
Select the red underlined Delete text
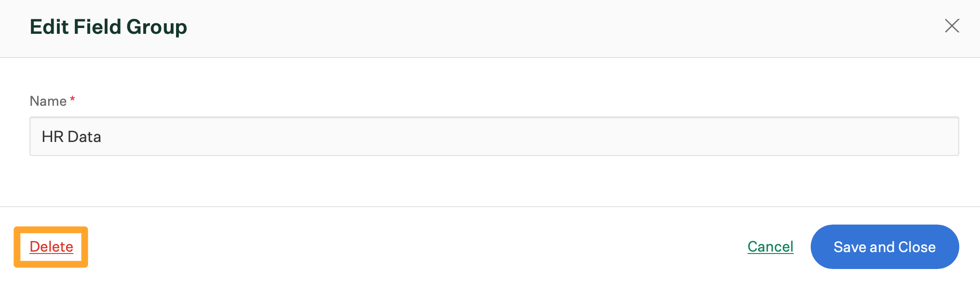(x=51, y=247)
